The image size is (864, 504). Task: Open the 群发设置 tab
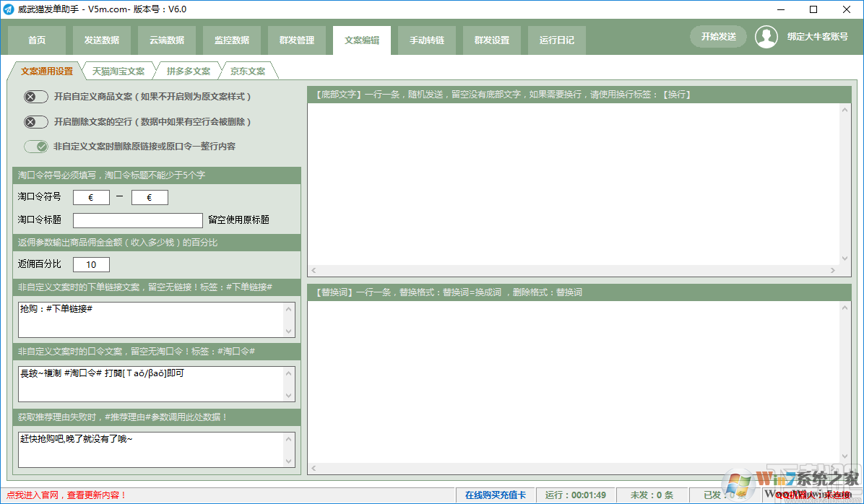[492, 40]
